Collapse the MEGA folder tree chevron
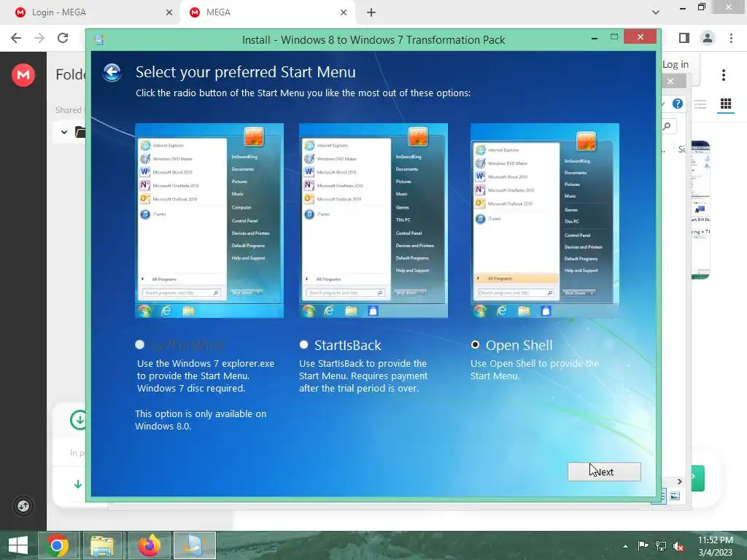Screen dimensions: 747x560 (x=64, y=132)
